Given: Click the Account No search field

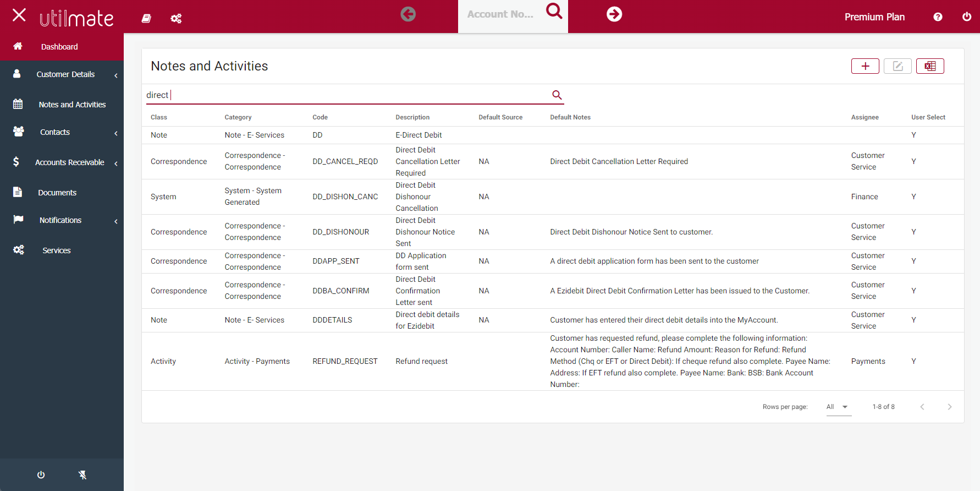Looking at the screenshot, I should (500, 14).
